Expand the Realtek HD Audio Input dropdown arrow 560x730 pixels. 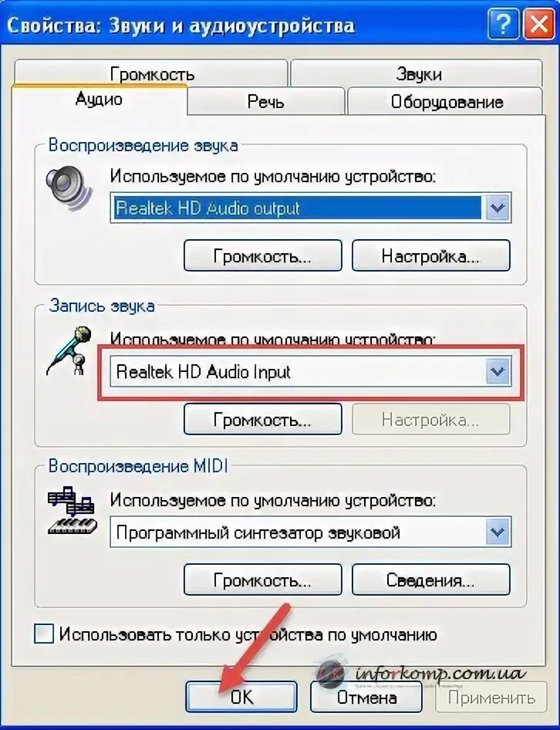498,371
